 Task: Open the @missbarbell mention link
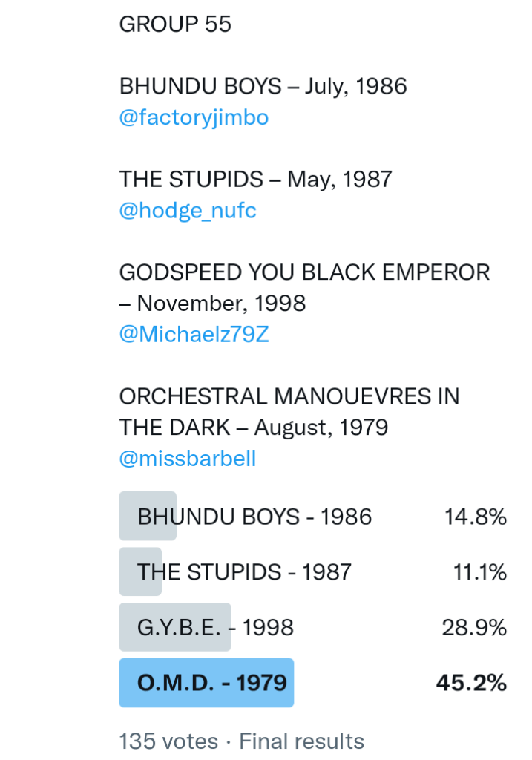(188, 459)
